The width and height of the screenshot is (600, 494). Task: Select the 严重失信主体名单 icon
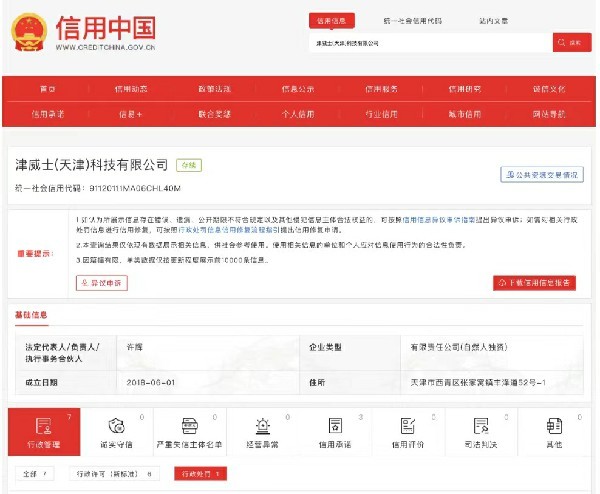(x=190, y=432)
